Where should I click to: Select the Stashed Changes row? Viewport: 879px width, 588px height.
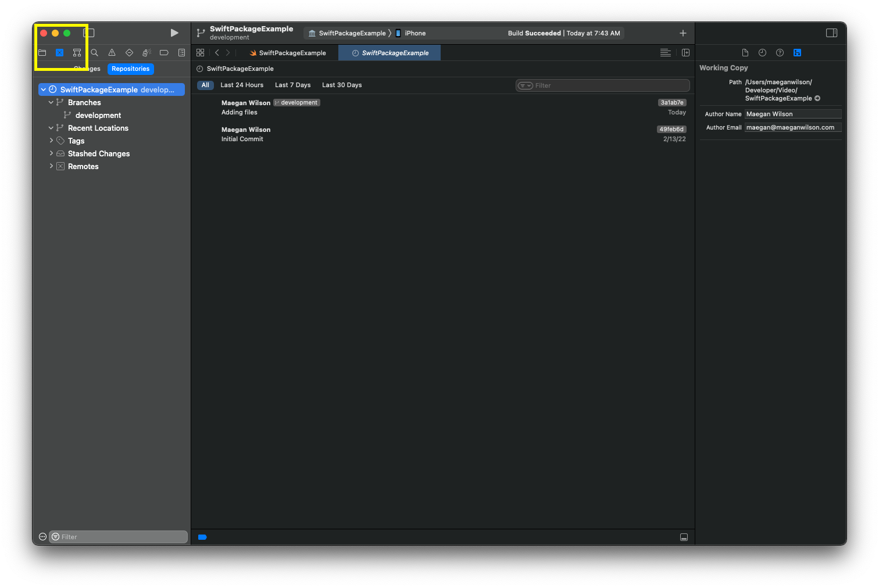point(99,153)
